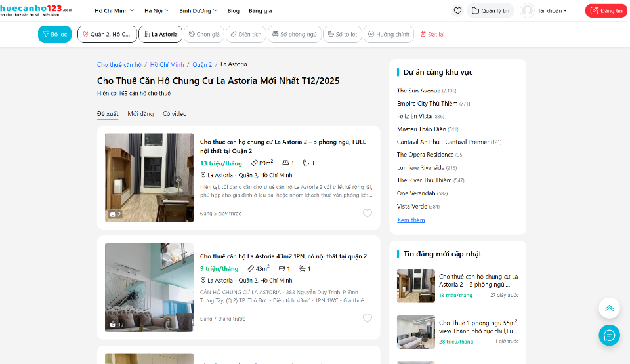Image resolution: width=630 pixels, height=364 pixels.
Task: Open the La Astoria project filter
Action: [160, 34]
